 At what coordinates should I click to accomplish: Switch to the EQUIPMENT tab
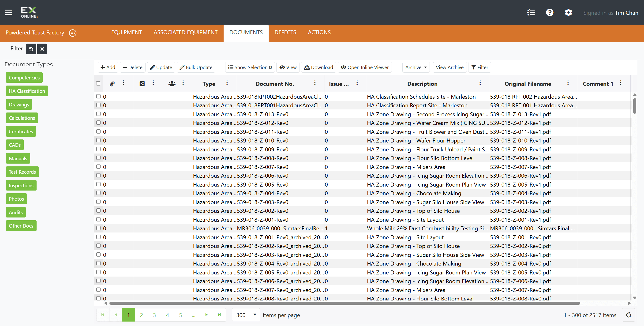127,32
